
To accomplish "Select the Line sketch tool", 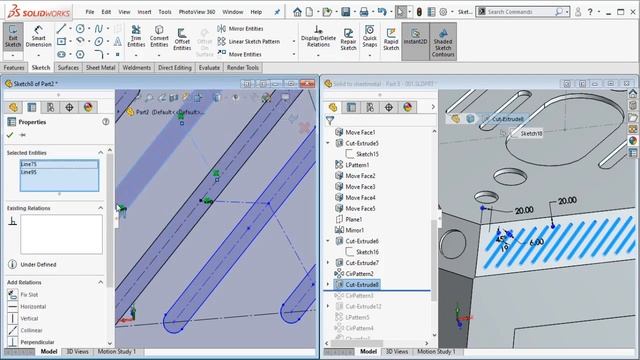I will pyautogui.click(x=61, y=29).
